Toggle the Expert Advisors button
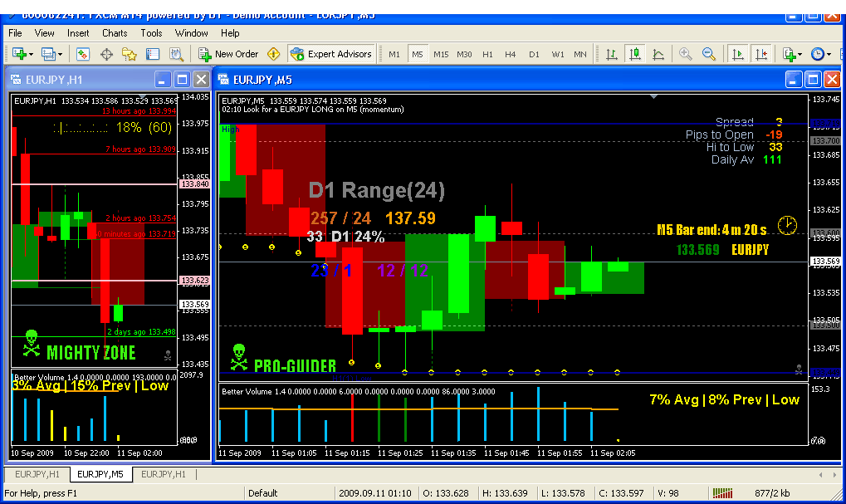 click(x=330, y=54)
